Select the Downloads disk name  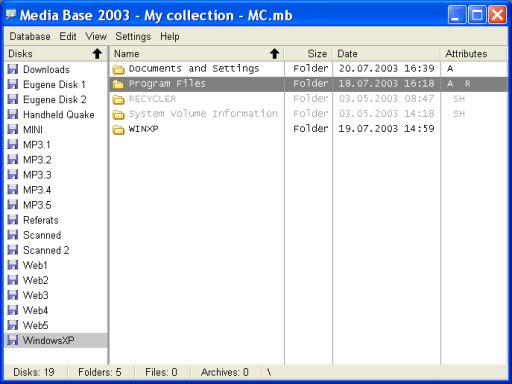tap(46, 69)
